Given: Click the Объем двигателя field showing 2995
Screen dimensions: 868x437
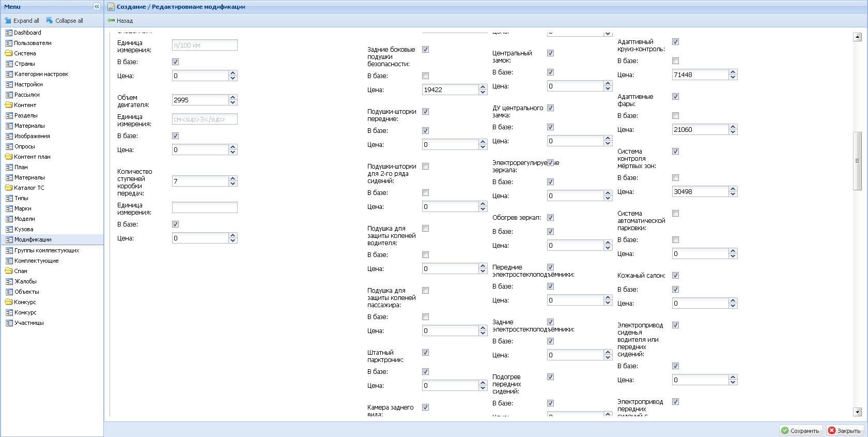Looking at the screenshot, I should coord(200,100).
